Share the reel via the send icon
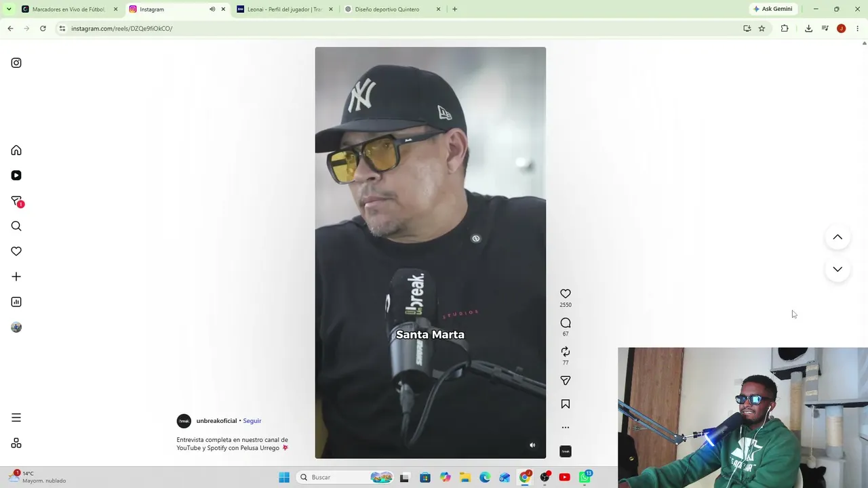 point(566,381)
